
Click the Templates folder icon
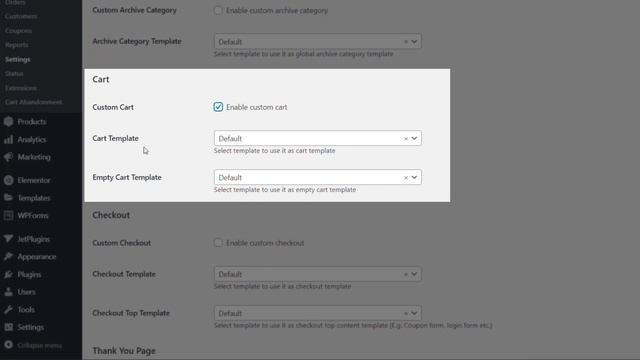point(9,198)
